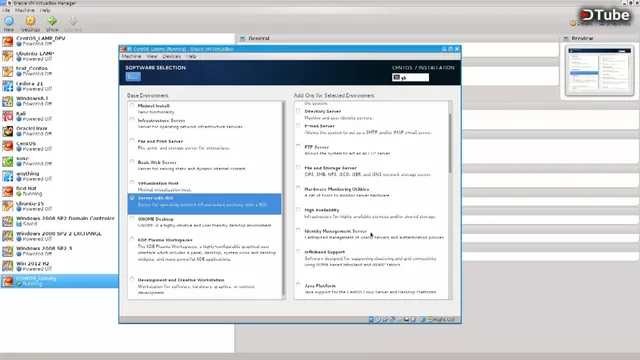The image size is (640, 360).
Task: Choose the Basic Web Server radio button
Action: pyautogui.click(x=132, y=162)
